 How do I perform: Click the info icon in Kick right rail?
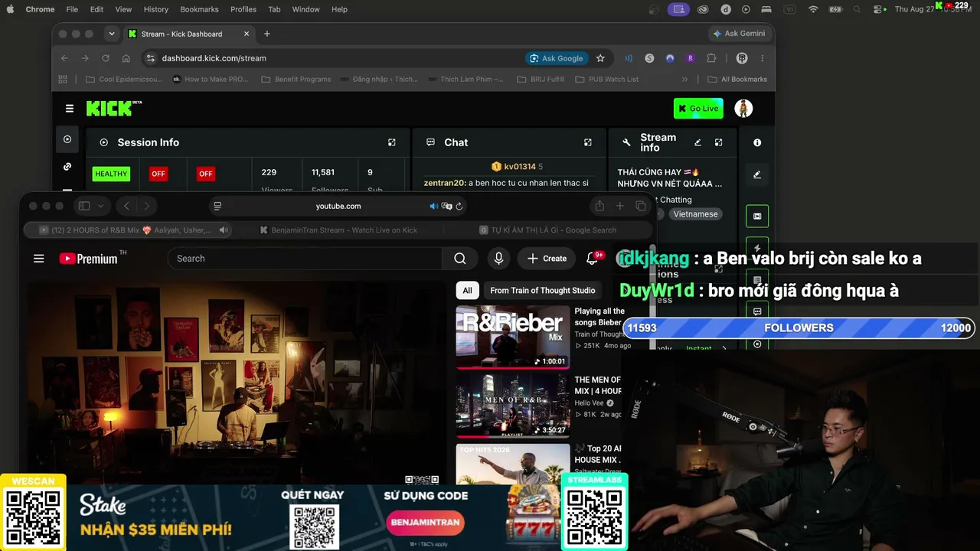tap(757, 142)
